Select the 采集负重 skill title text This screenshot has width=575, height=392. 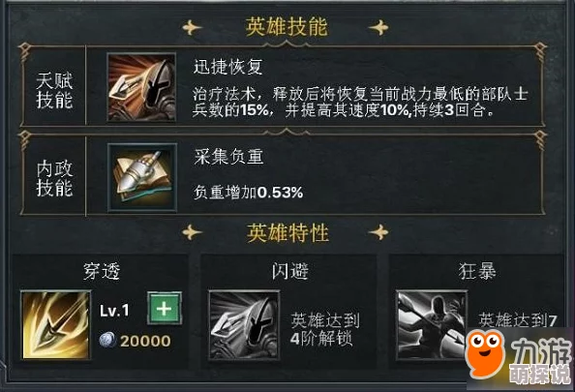click(x=228, y=157)
